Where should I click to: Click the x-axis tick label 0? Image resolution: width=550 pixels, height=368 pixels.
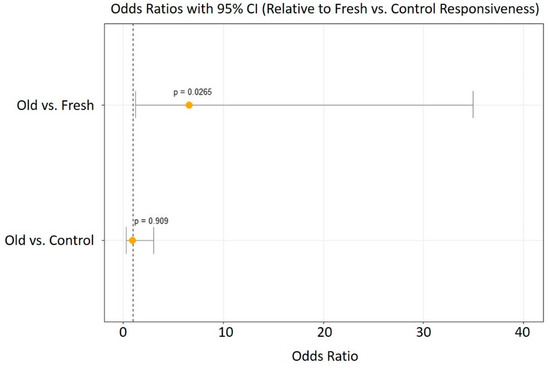(123, 332)
